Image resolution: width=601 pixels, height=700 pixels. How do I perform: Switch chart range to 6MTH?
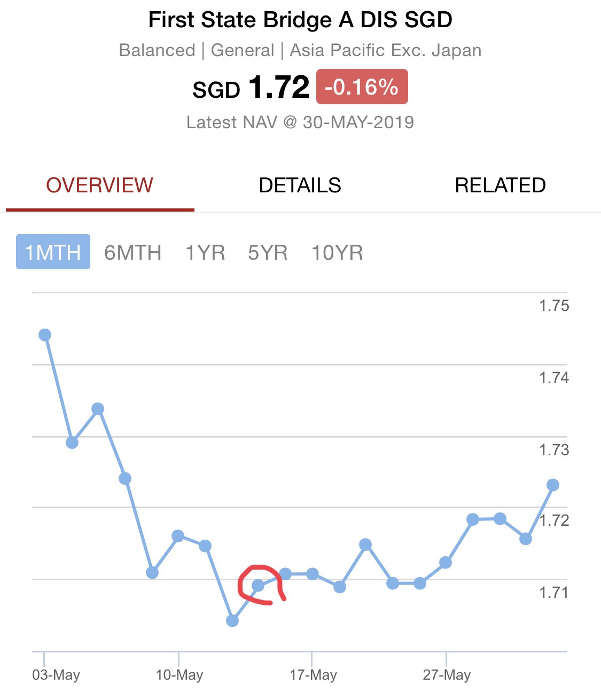(133, 252)
